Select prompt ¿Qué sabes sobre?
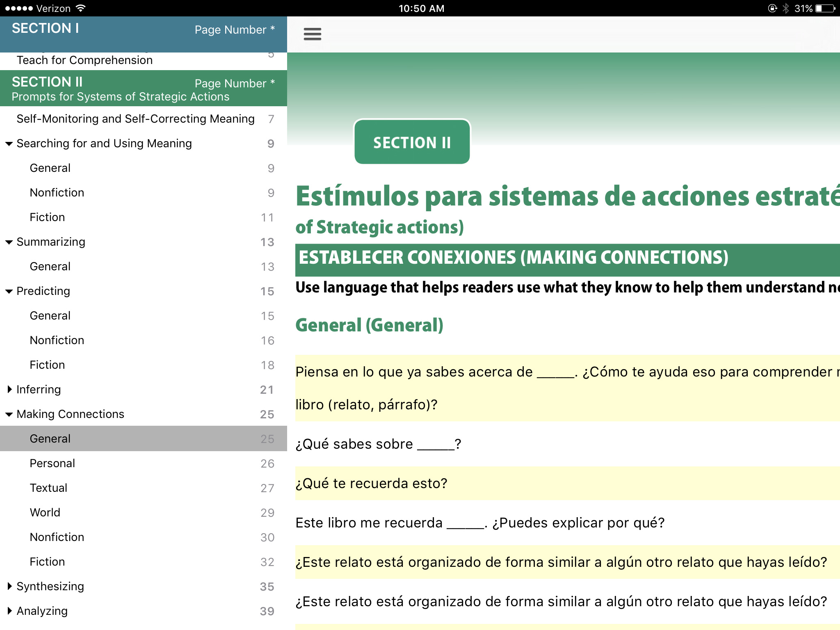 [377, 444]
